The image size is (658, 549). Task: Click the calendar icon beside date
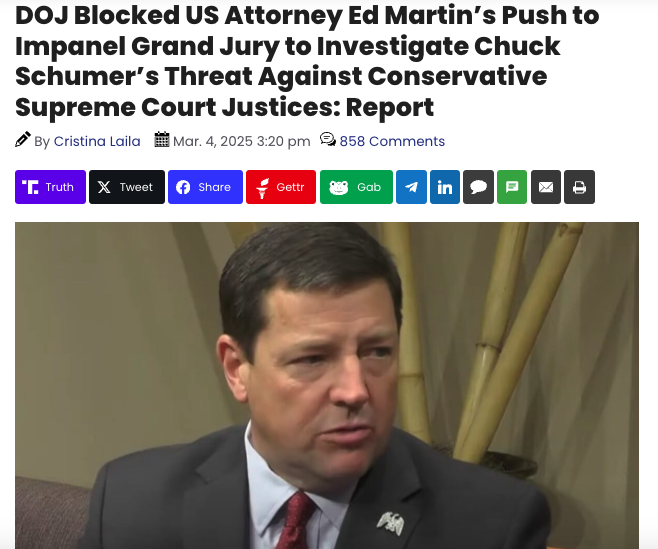(162, 139)
